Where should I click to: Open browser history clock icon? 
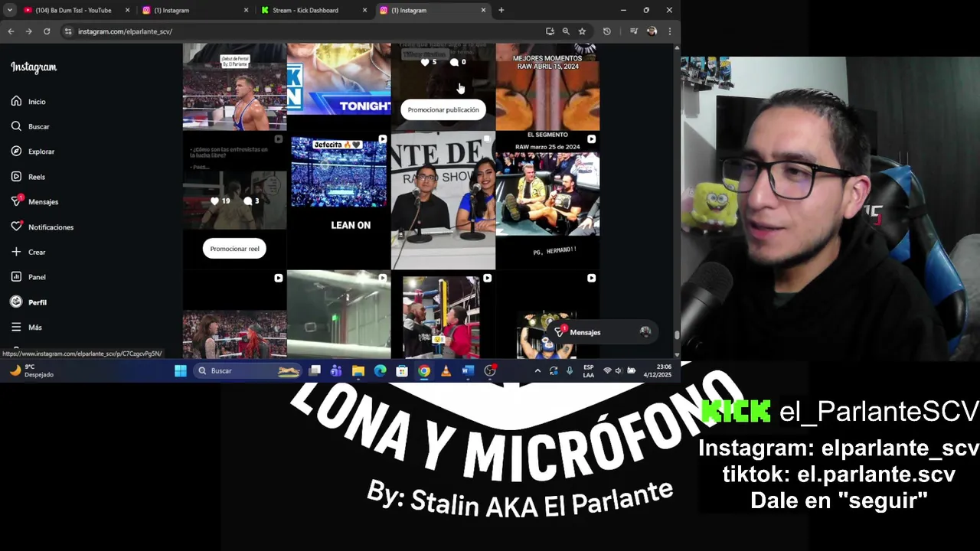607,31
